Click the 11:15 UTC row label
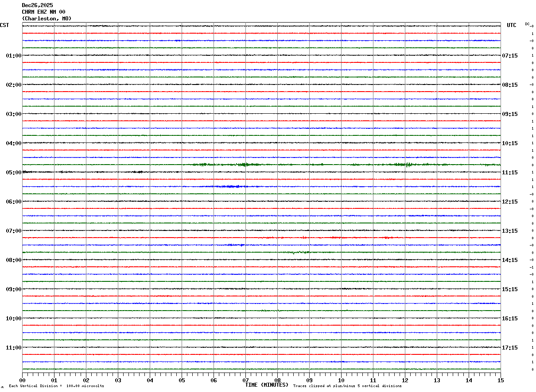Viewport: 536px width, 392px height. point(510,173)
